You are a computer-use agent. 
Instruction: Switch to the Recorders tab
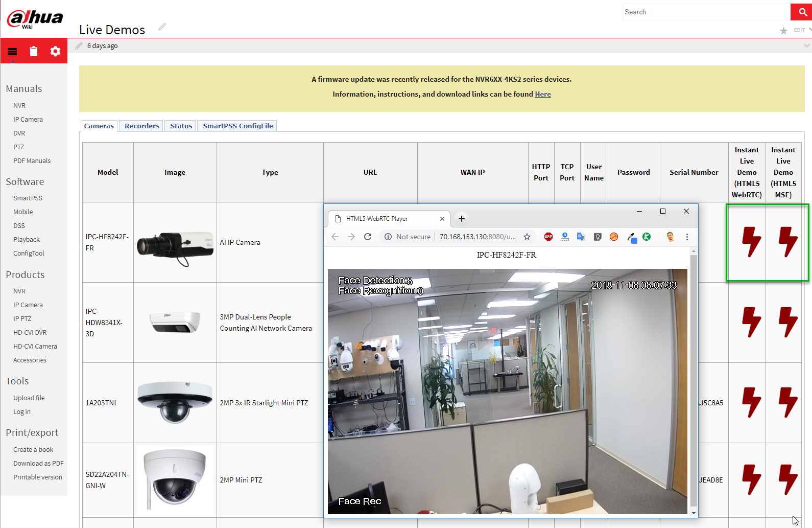coord(142,126)
